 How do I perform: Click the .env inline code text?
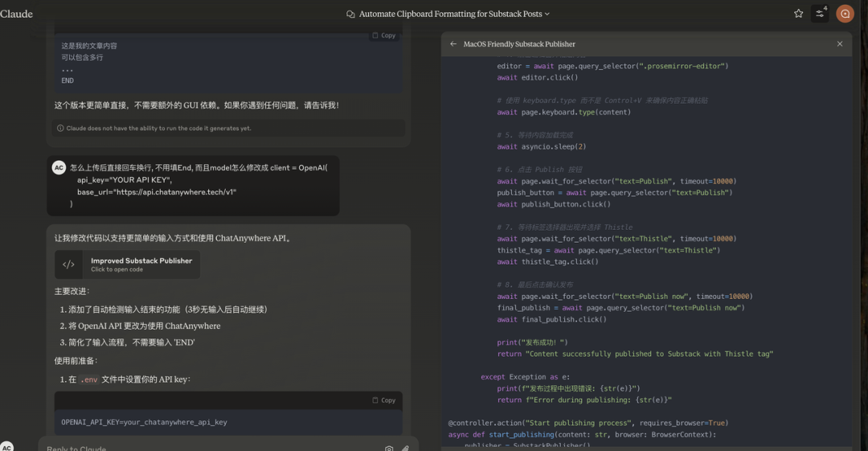pyautogui.click(x=88, y=379)
